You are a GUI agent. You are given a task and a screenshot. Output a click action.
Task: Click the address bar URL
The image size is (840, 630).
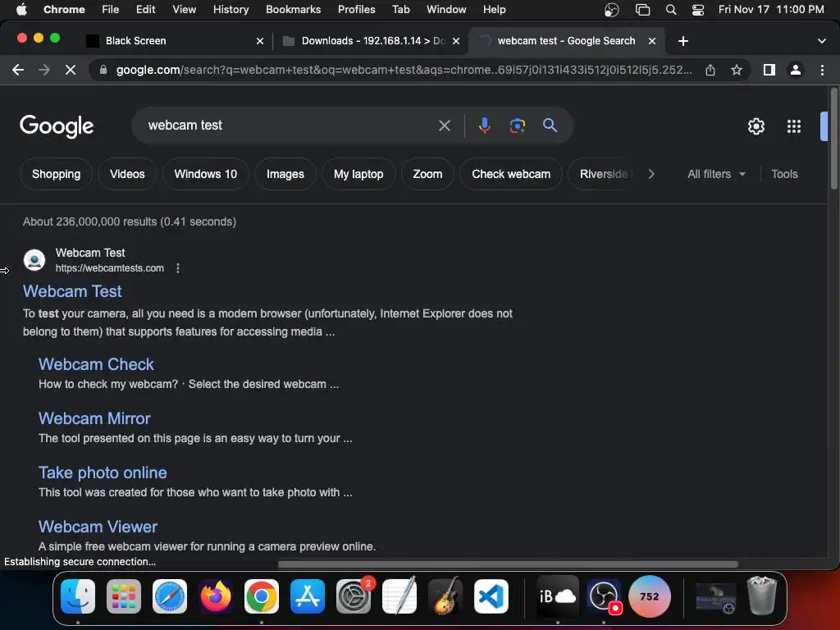point(404,70)
